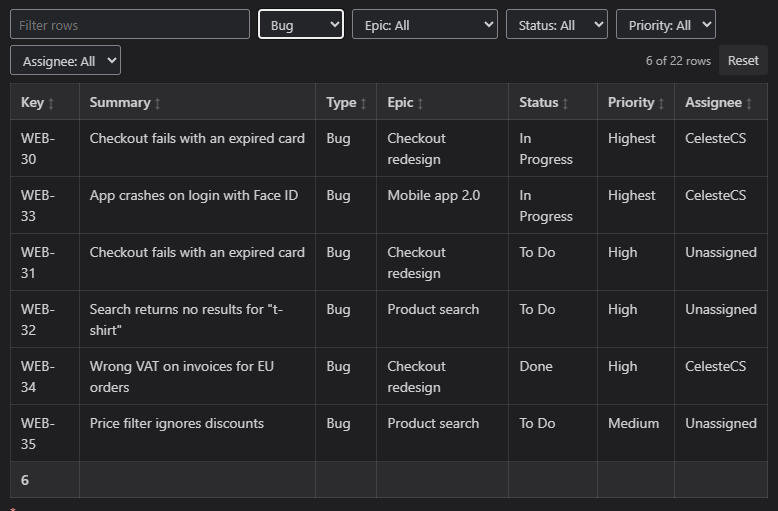778x511 pixels.
Task: Click the Epic column header label
Action: tap(400, 102)
